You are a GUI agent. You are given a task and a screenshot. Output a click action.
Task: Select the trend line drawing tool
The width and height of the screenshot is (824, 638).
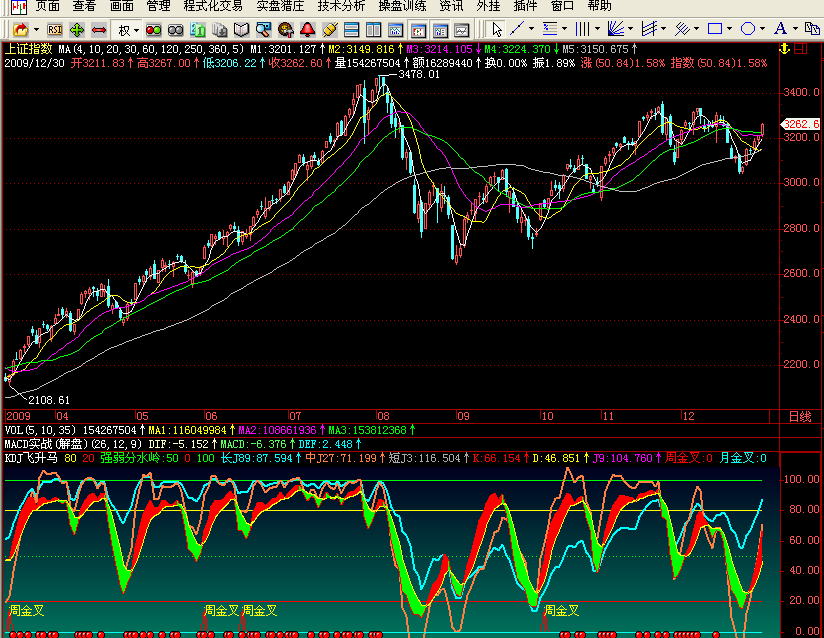pyautogui.click(x=518, y=28)
